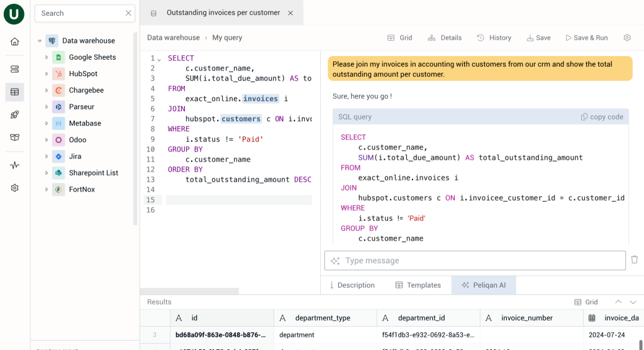Click the Metabase connector icon
This screenshot has width=644, height=350.
58,123
